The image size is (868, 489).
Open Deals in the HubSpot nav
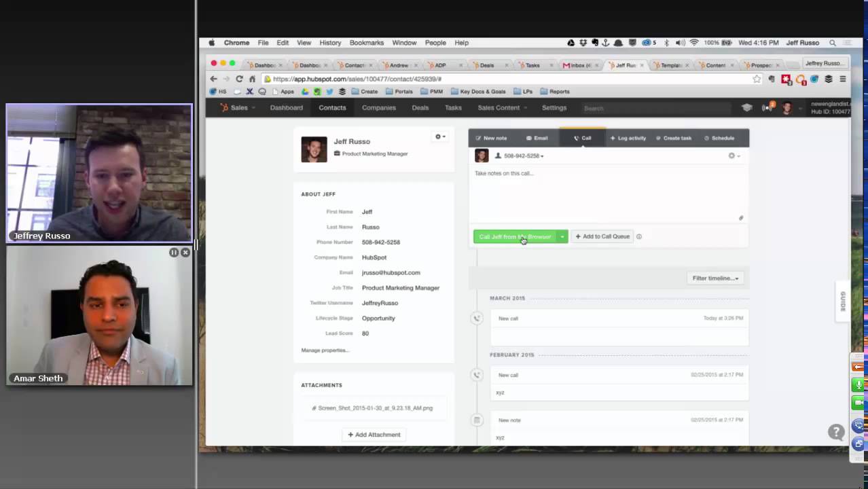point(420,107)
